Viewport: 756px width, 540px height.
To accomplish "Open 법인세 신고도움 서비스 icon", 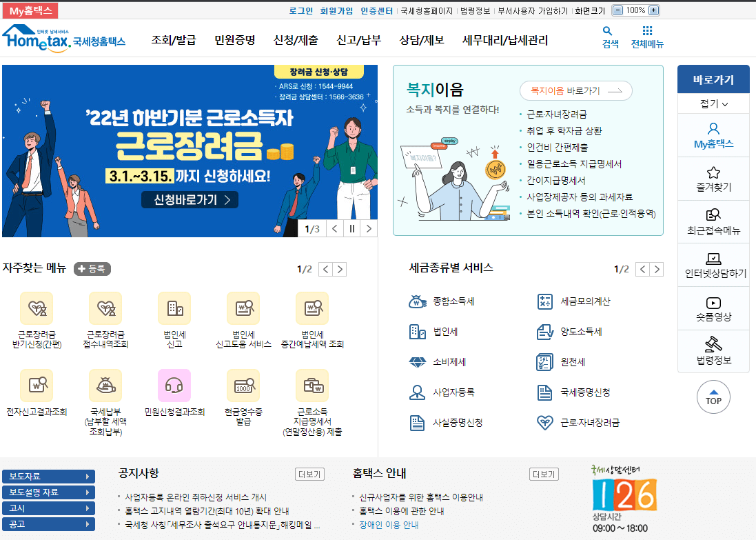I will point(243,308).
